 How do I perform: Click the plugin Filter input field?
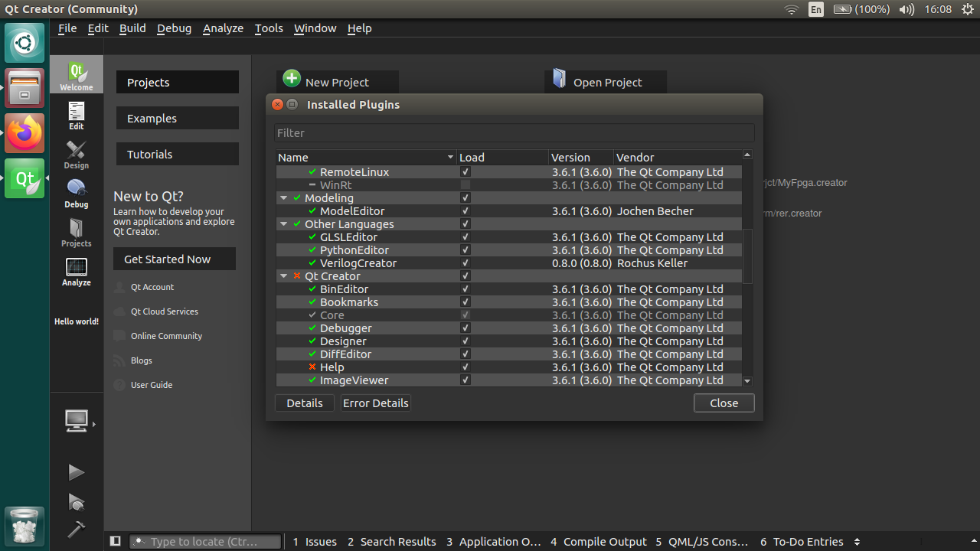pyautogui.click(x=514, y=132)
